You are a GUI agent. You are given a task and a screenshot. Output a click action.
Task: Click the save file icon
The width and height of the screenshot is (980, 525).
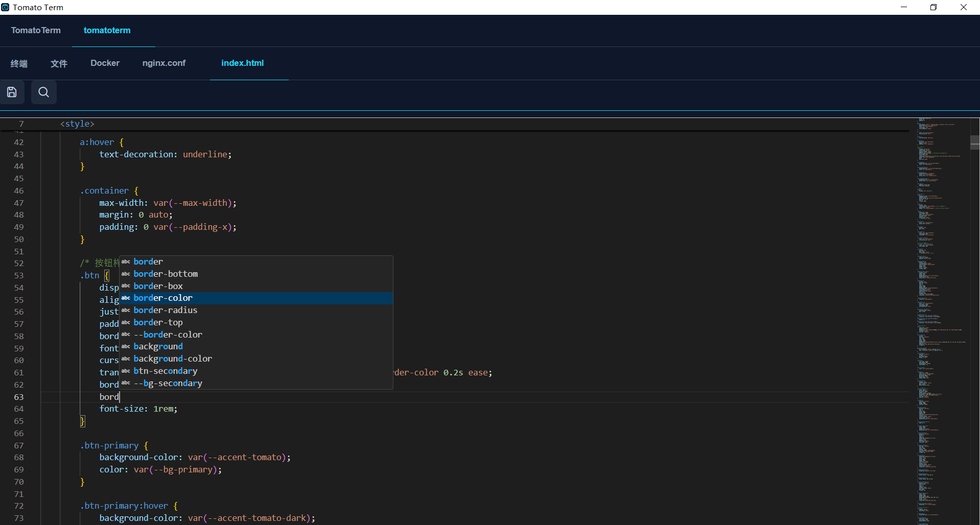[x=12, y=92]
